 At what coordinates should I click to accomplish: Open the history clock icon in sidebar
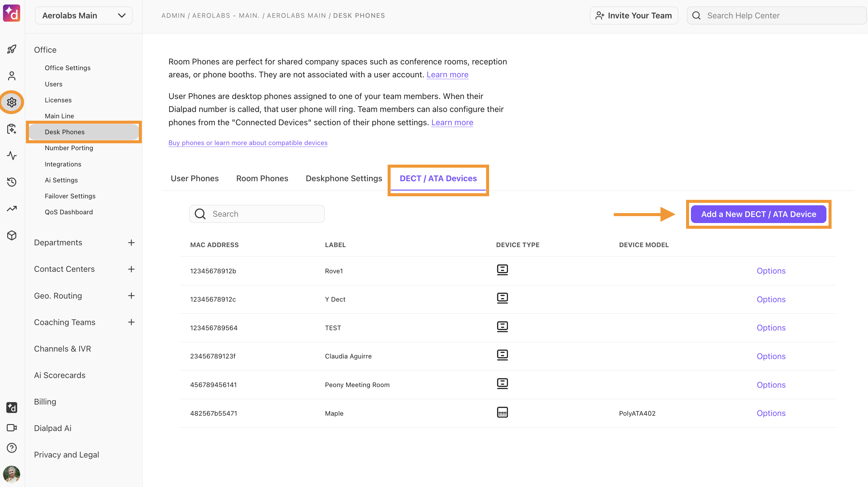click(12, 182)
